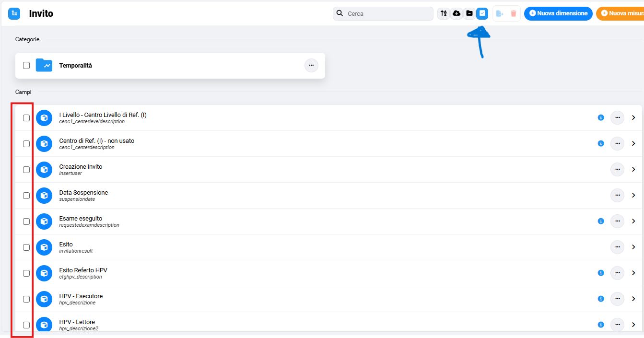Click the Nuova dimensione button

(558, 13)
